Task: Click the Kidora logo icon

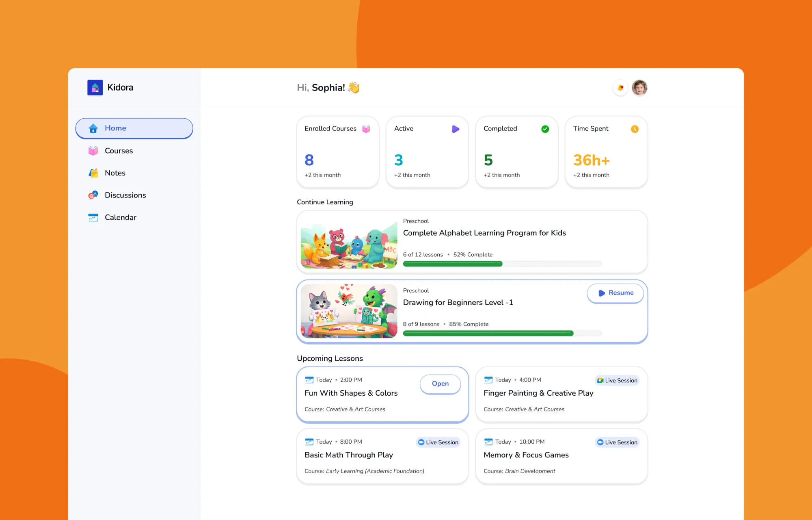Action: point(95,87)
